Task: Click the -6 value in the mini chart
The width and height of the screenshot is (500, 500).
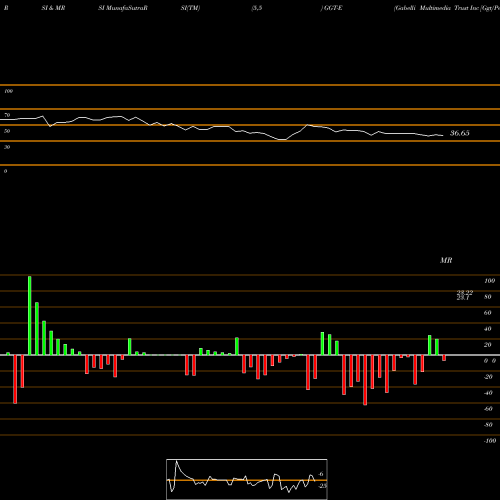Action: click(321, 474)
